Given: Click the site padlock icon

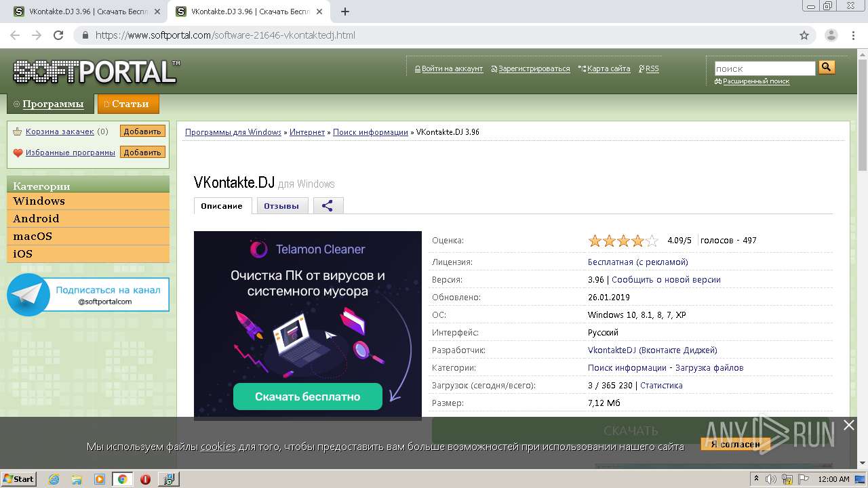Looking at the screenshot, I should click(85, 35).
